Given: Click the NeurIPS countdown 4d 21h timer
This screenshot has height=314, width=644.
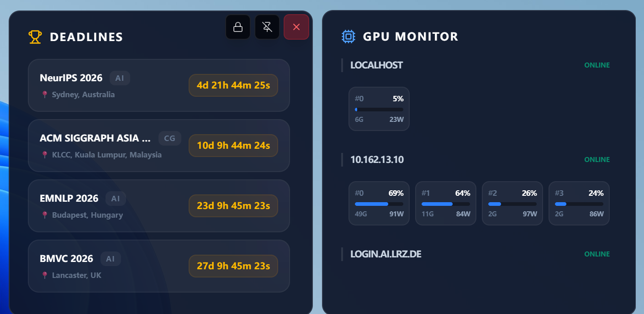Looking at the screenshot, I should click(x=233, y=85).
